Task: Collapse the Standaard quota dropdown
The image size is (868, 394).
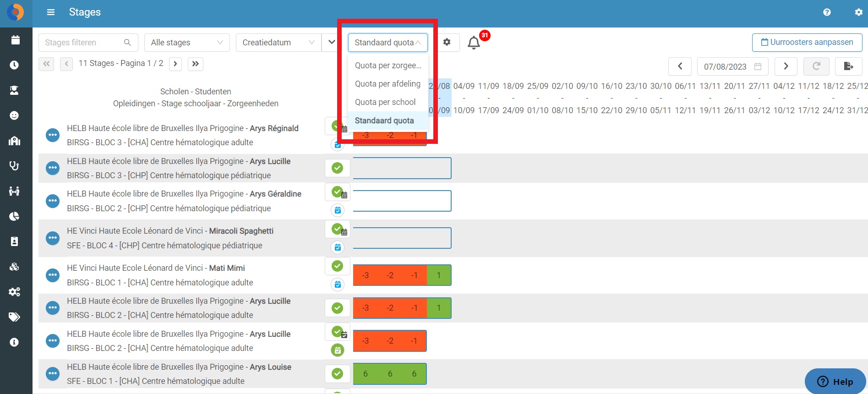Action: tap(388, 43)
